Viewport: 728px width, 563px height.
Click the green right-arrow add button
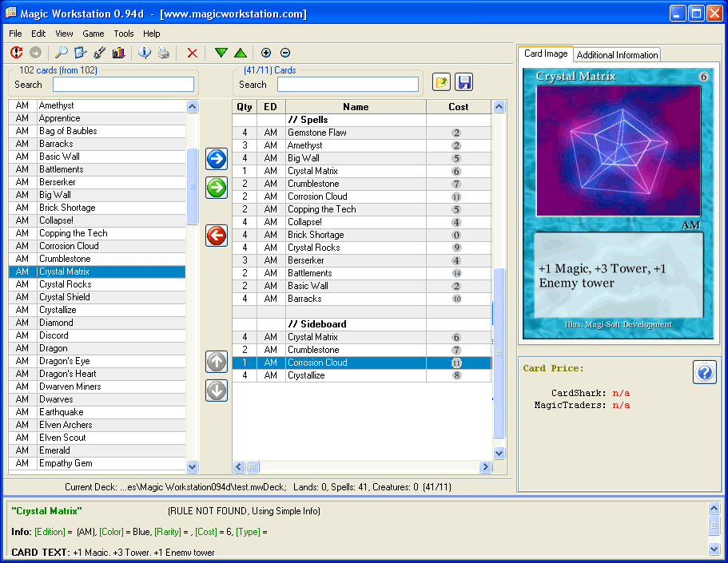tap(217, 188)
